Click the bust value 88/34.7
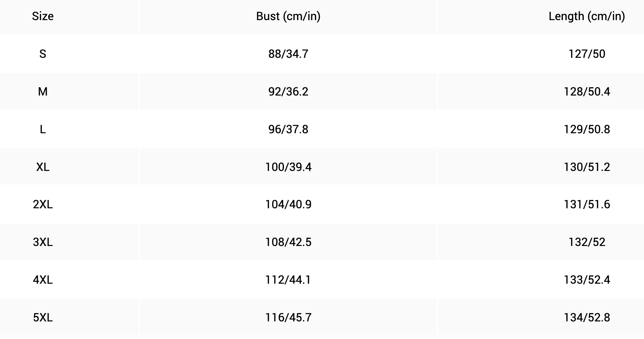 point(288,54)
